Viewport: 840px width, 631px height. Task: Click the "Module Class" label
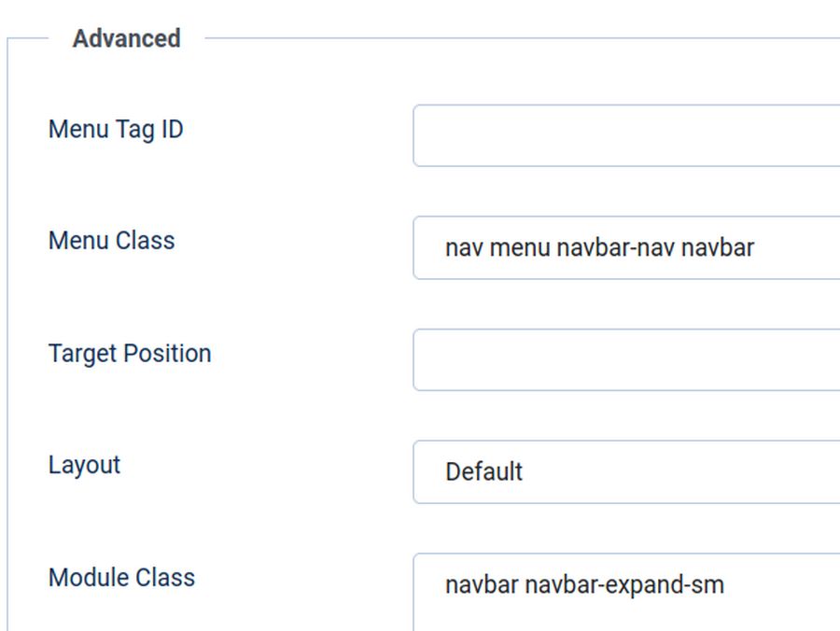(121, 578)
